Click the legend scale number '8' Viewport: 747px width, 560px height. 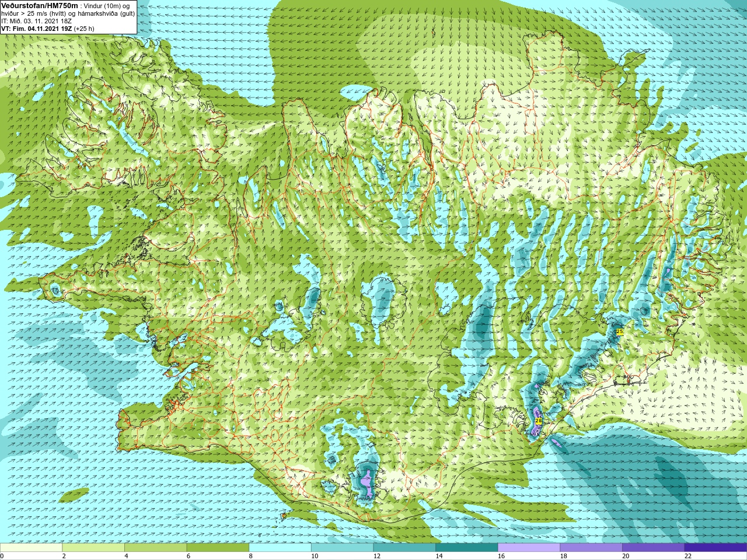pyautogui.click(x=250, y=556)
